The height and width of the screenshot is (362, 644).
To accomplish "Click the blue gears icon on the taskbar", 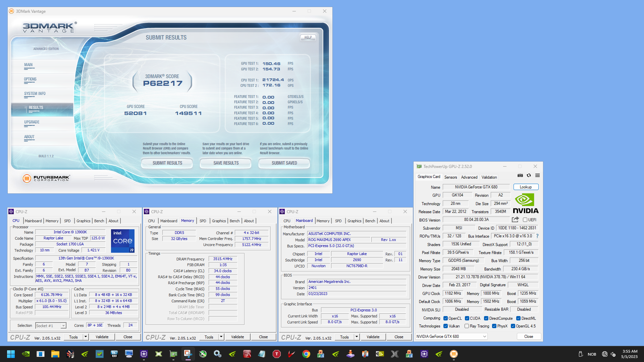I will pos(217,354).
